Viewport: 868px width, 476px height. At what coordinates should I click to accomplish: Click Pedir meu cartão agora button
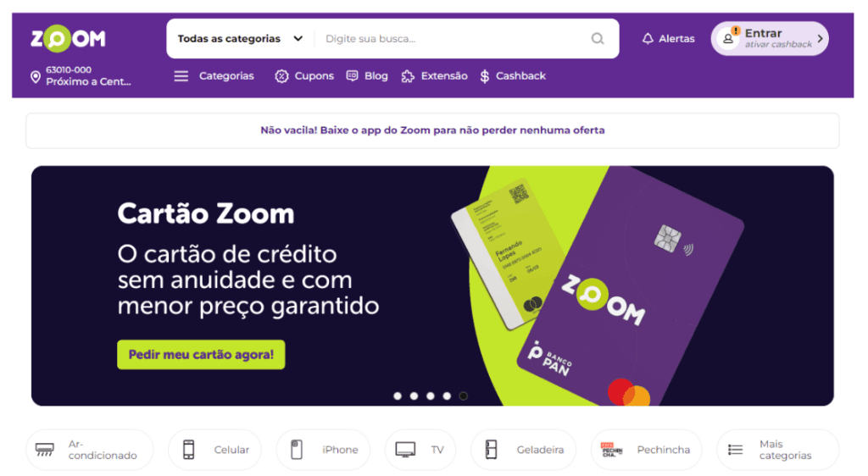click(x=201, y=354)
